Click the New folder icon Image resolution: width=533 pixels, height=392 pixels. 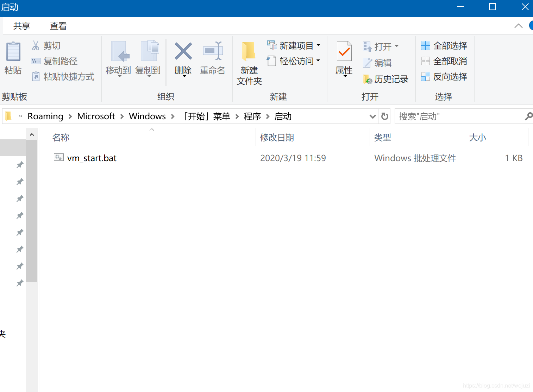pos(249,51)
